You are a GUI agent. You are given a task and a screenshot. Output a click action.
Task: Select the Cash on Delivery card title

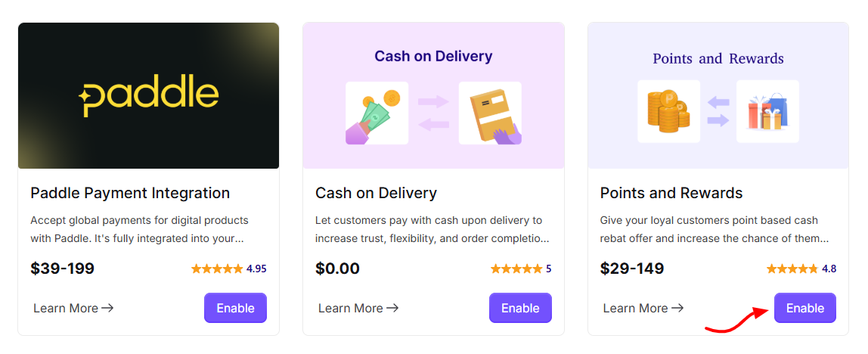(376, 193)
